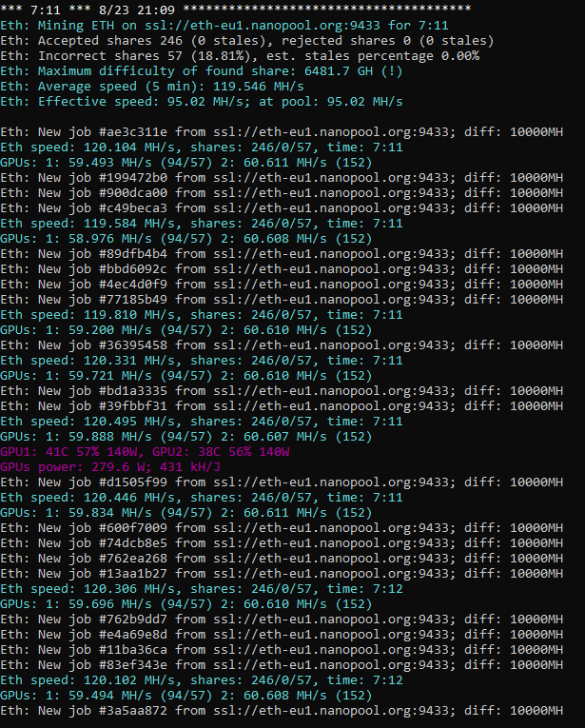Click the 'Eth speed: 120.104 MH/s' line
Screen dimensions: 585x728
pyautogui.click(x=202, y=148)
